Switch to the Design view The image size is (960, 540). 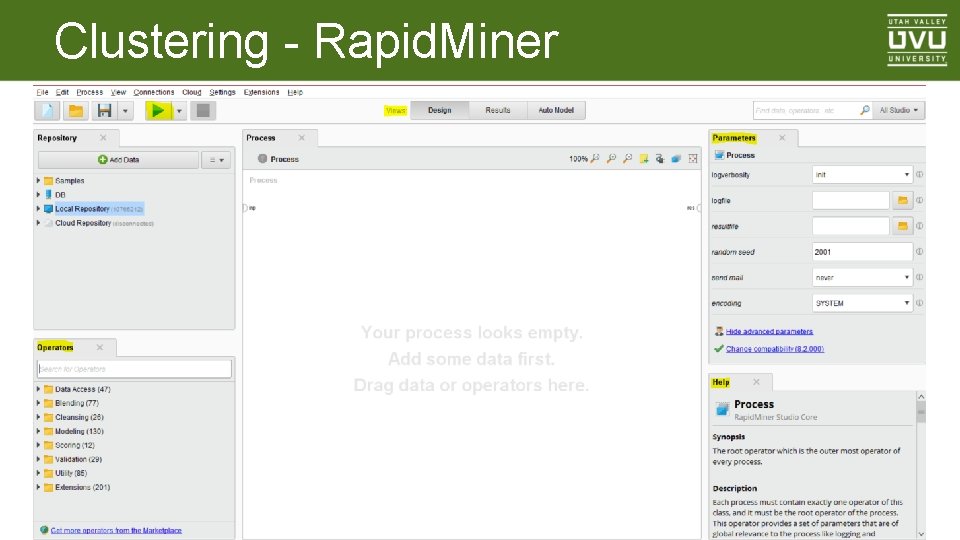click(x=440, y=110)
